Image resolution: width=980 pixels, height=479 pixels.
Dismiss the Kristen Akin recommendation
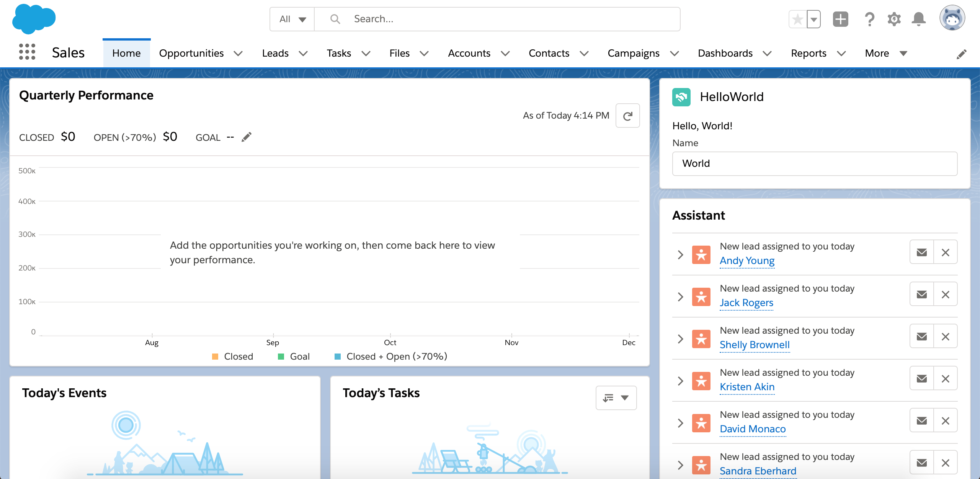coord(946,378)
